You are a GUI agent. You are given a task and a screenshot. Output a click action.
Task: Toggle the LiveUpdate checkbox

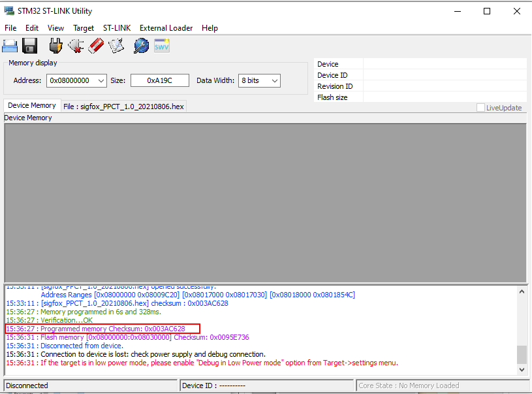click(480, 108)
